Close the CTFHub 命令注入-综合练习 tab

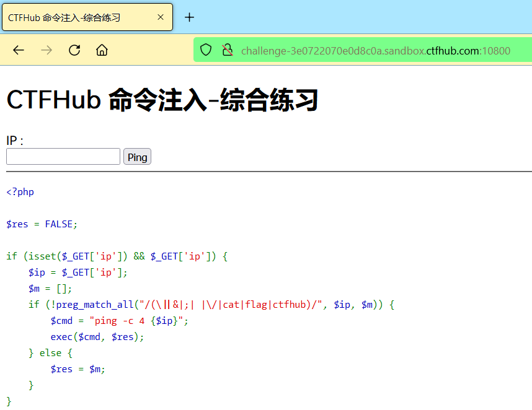point(161,17)
